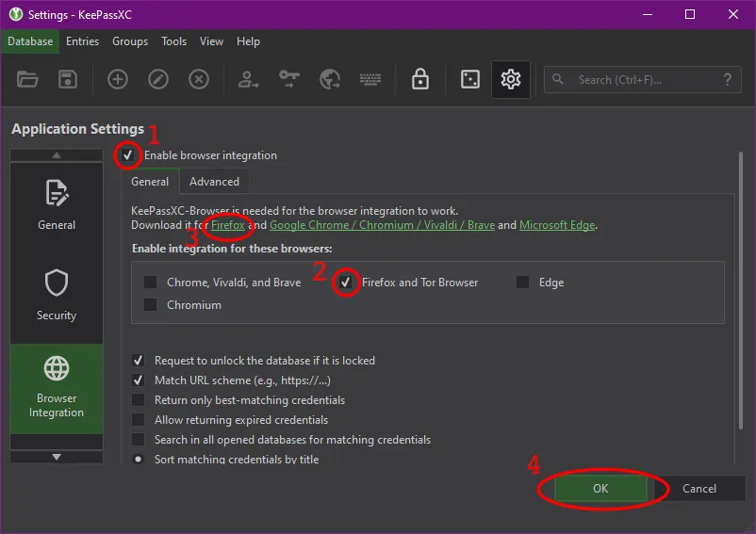Focus the Search (Ctrl+F) field
Viewport: 756px width, 534px height.
point(642,79)
